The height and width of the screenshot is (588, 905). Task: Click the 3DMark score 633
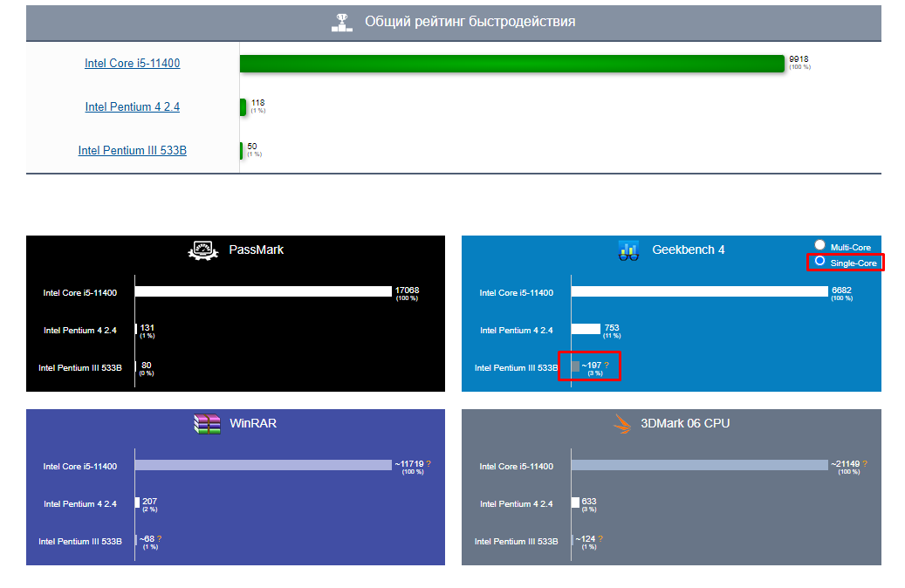[x=589, y=502]
